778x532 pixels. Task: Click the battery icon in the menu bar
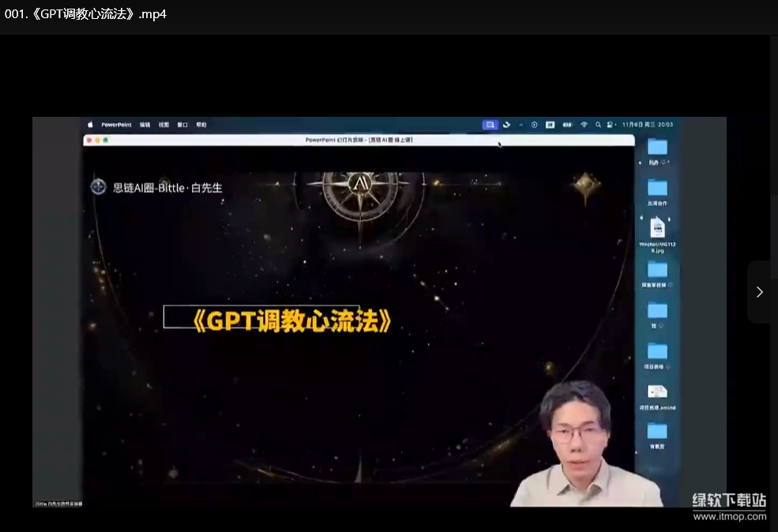[567, 125]
